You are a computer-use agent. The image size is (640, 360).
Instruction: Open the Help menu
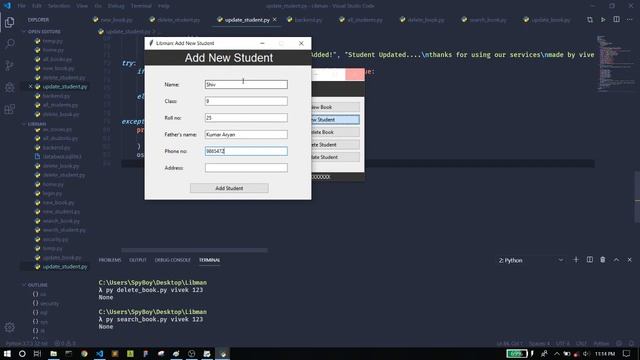click(164, 6)
